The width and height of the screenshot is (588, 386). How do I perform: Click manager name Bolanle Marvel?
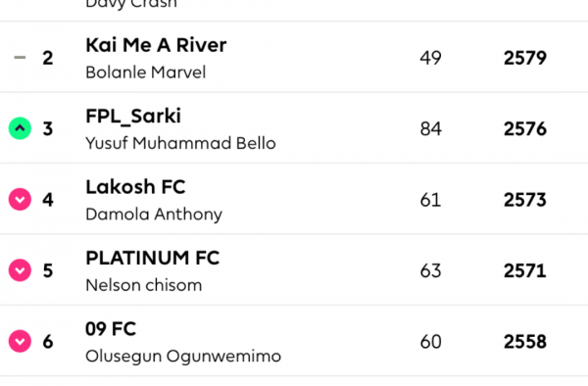(145, 72)
